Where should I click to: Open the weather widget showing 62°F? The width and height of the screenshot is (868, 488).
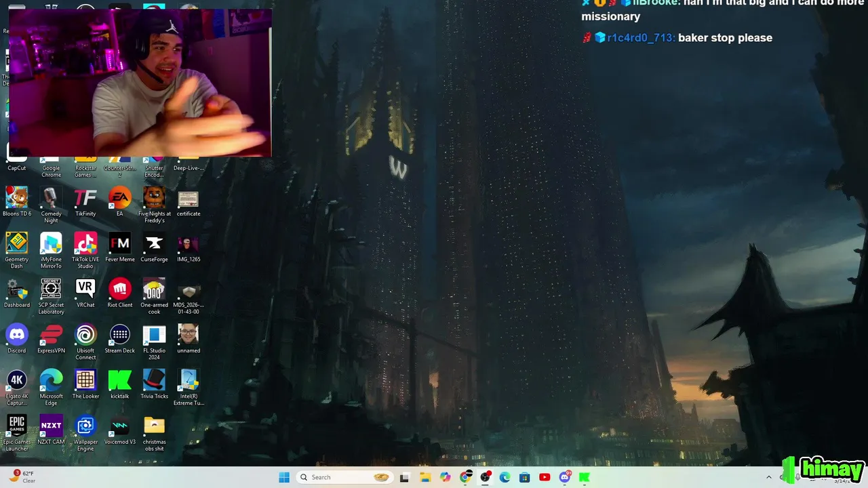point(21,477)
